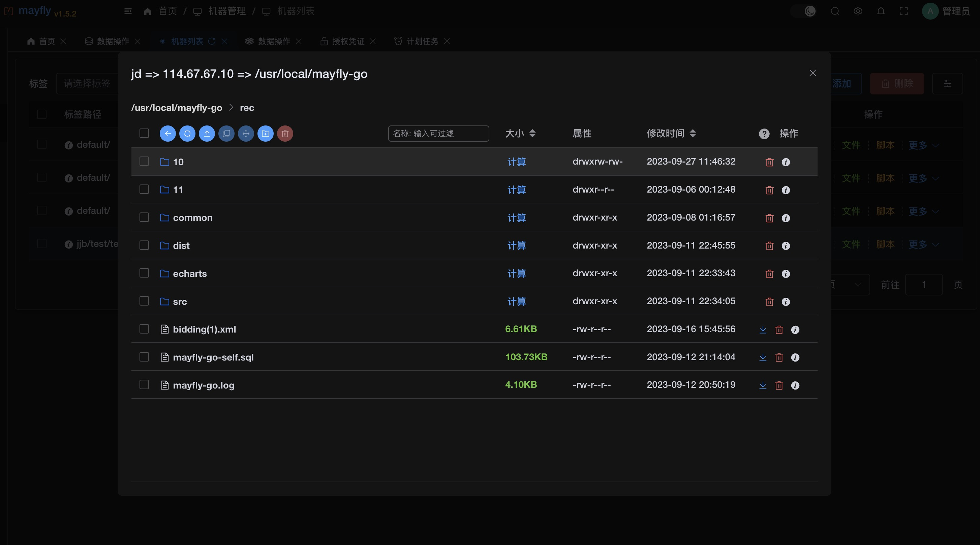This screenshot has width=980, height=545.
Task: Collapse the sidebar menu icon
Action: click(x=128, y=11)
